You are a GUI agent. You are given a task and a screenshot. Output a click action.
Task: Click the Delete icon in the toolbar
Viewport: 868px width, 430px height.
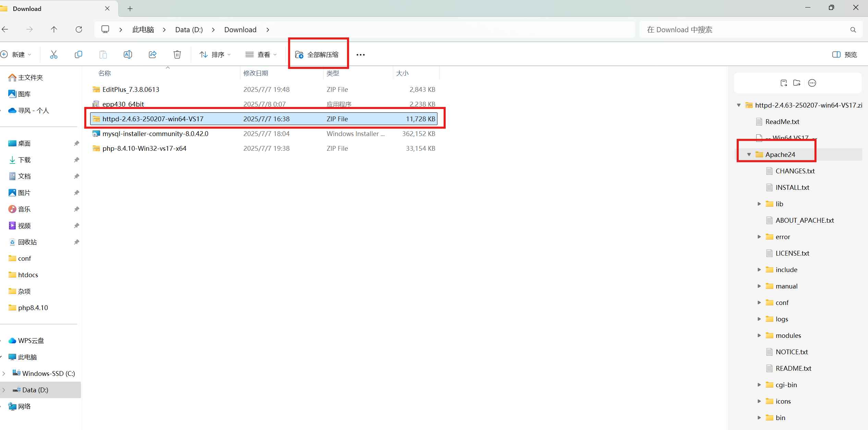pyautogui.click(x=177, y=54)
